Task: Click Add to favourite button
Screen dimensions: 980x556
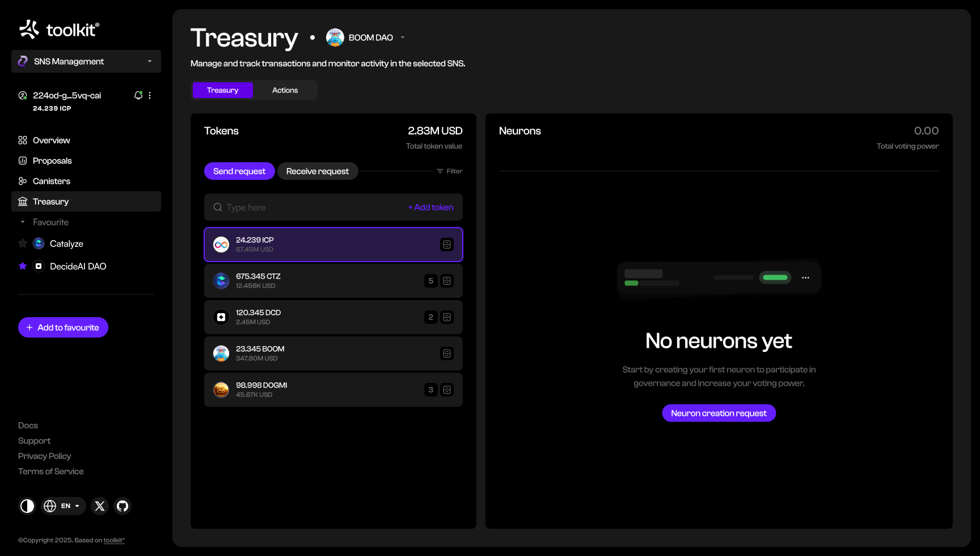Action: (63, 327)
